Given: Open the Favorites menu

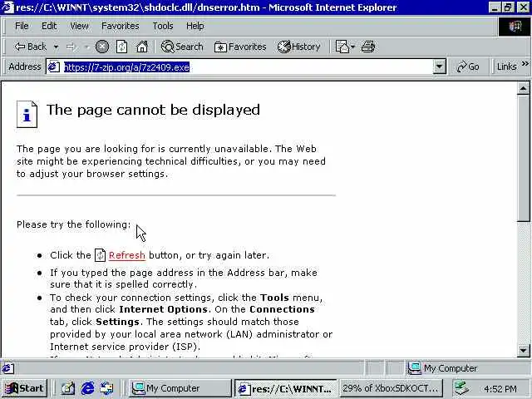Looking at the screenshot, I should [x=121, y=26].
